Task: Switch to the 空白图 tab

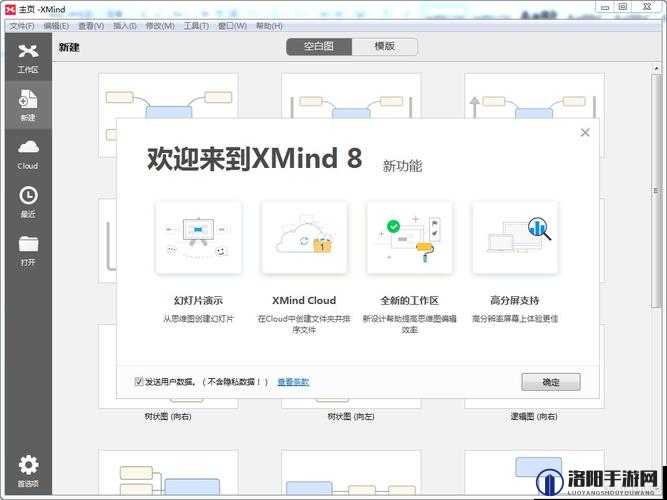Action: 319,46
